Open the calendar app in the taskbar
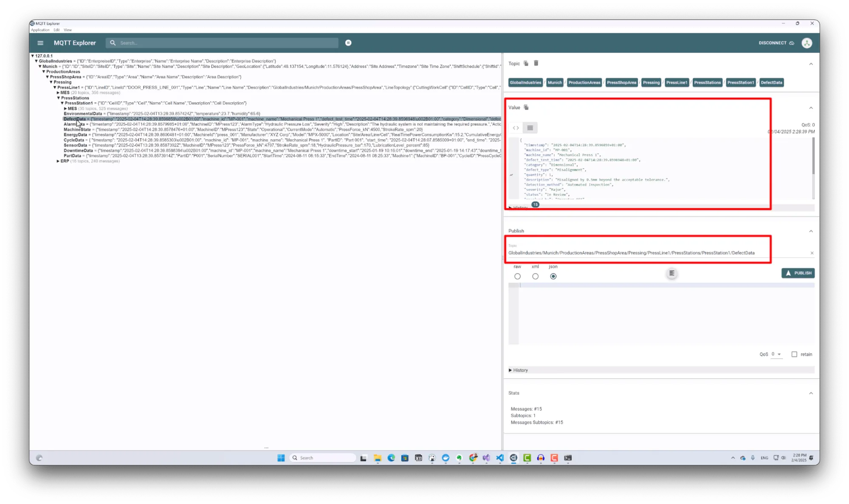849x504 pixels. tap(418, 458)
